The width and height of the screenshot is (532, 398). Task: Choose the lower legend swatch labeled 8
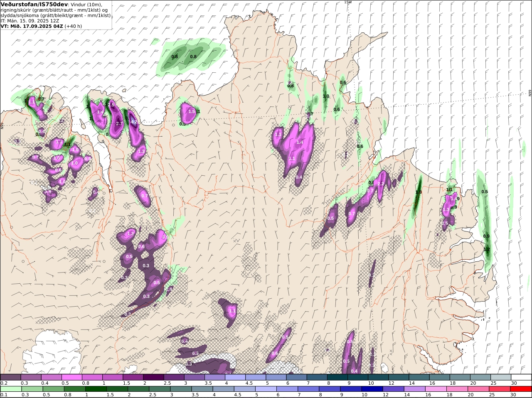pos(330,389)
